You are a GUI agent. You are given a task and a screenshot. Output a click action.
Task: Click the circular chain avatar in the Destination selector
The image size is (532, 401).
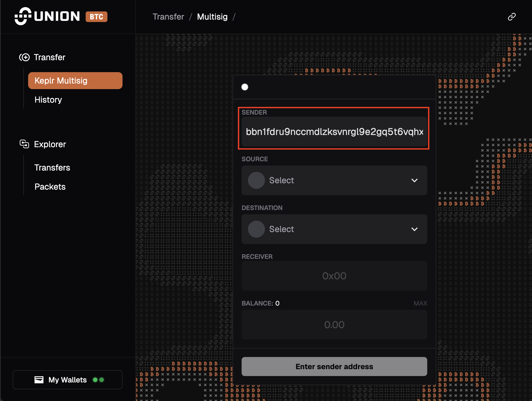tap(256, 229)
